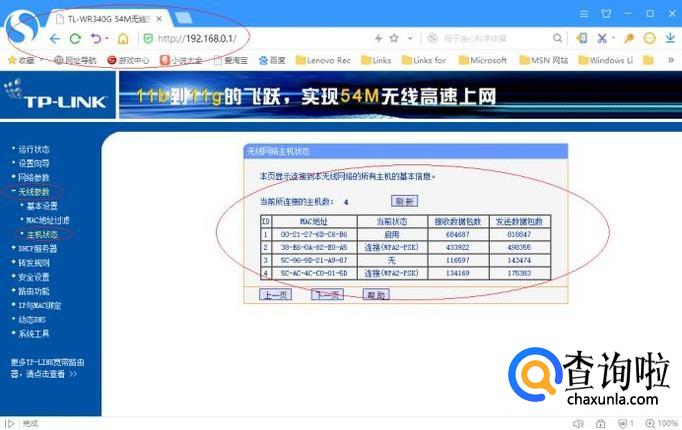Open the browser hamburger menu
Viewport: 682px width, 430px height.
584,14
